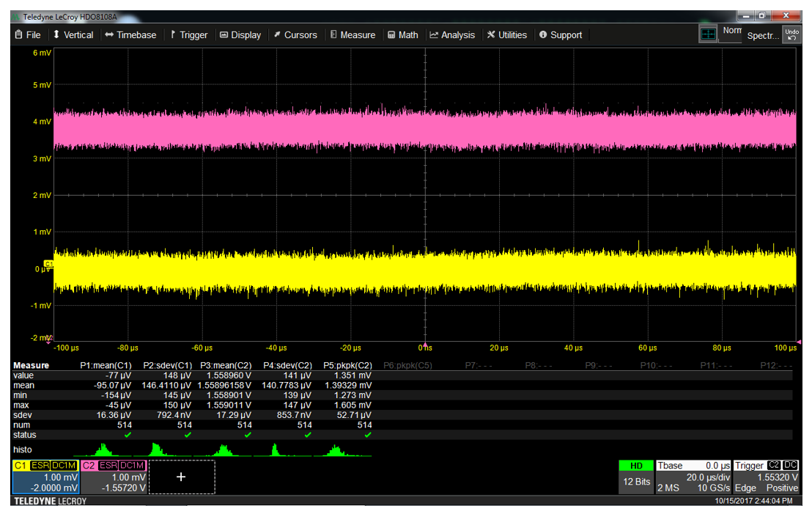812x514 pixels.
Task: Click the Utilities wrench icon
Action: pyautogui.click(x=491, y=34)
